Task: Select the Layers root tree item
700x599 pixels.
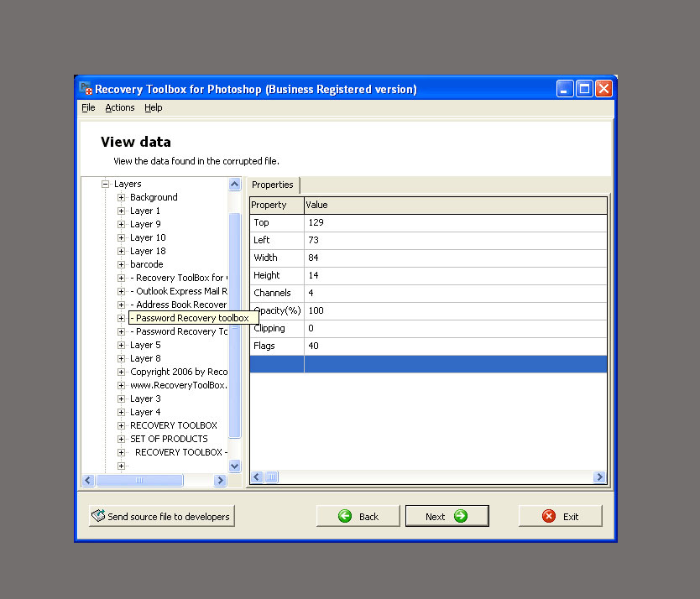Action: [x=128, y=184]
